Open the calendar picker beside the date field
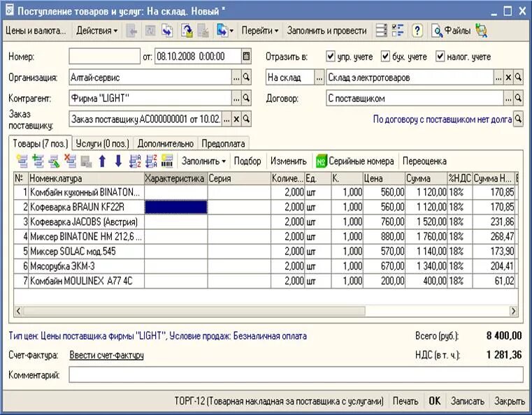 [x=246, y=57]
